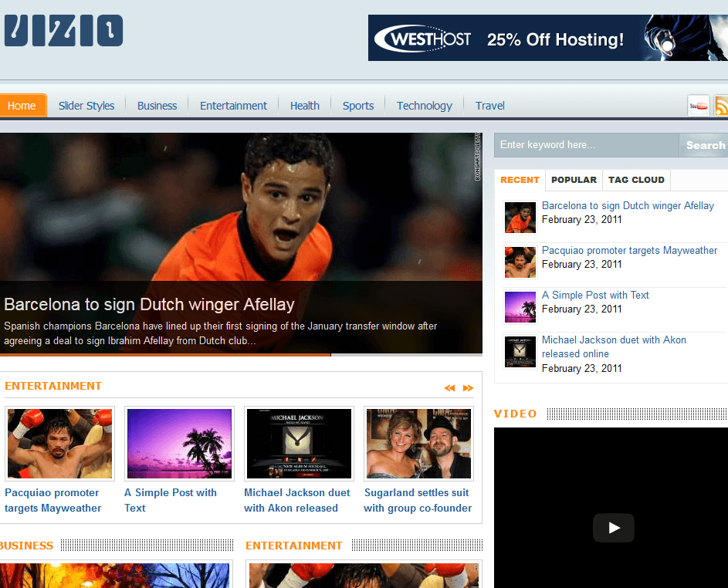
Task: Click sidebar Michael Jackson post thumbnail
Action: tap(520, 352)
